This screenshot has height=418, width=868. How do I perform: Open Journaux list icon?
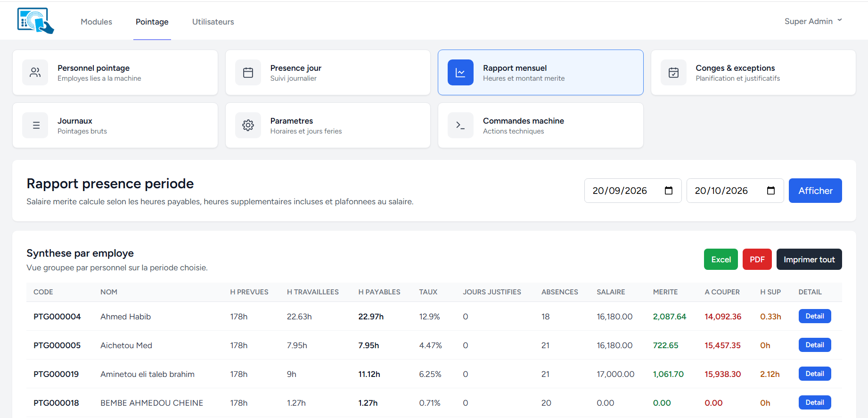35,125
